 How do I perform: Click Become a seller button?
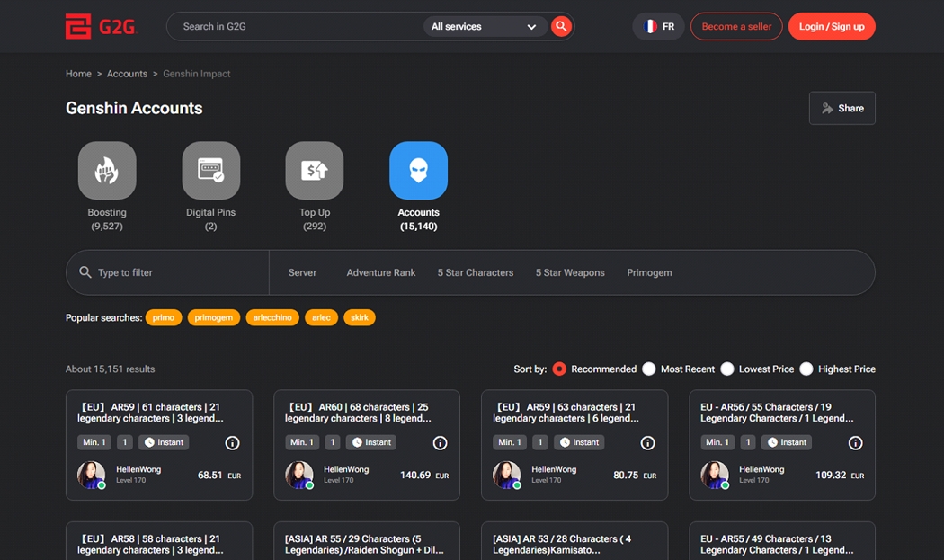(x=736, y=26)
